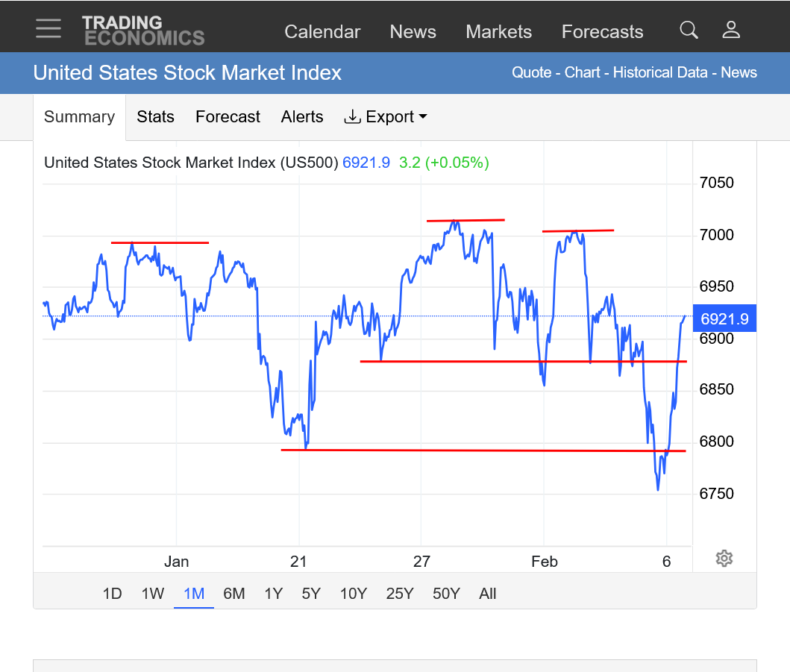Click the search magnifier icon
Image resolution: width=790 pixels, height=672 pixels.
pos(689,30)
